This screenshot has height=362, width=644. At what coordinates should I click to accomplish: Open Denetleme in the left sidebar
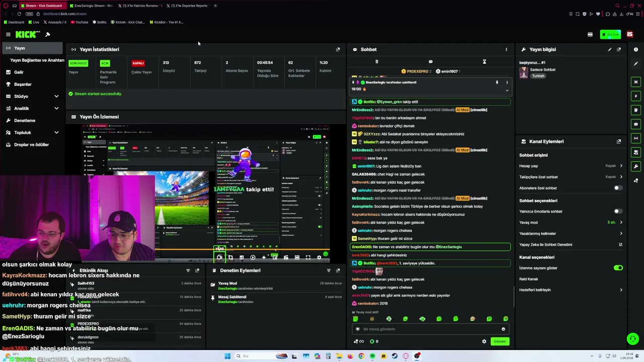click(x=32, y=121)
